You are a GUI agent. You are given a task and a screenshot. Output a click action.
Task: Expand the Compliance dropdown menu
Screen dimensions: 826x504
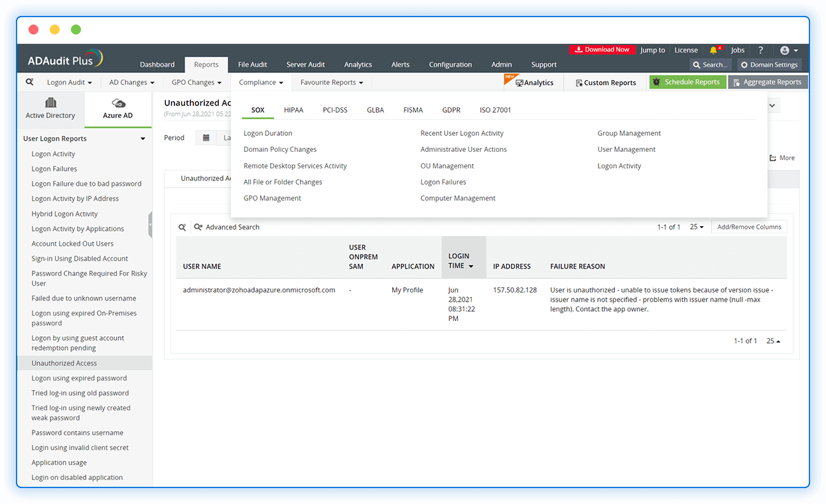(260, 82)
